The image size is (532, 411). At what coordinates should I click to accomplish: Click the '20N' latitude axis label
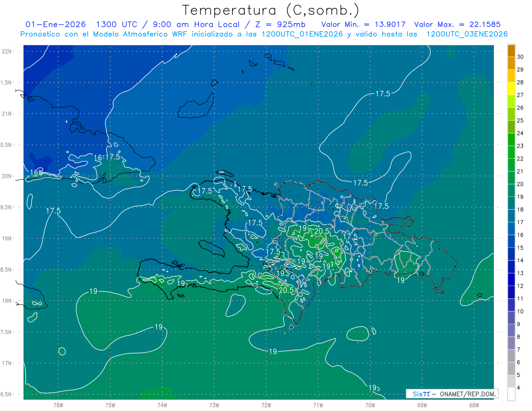point(7,176)
